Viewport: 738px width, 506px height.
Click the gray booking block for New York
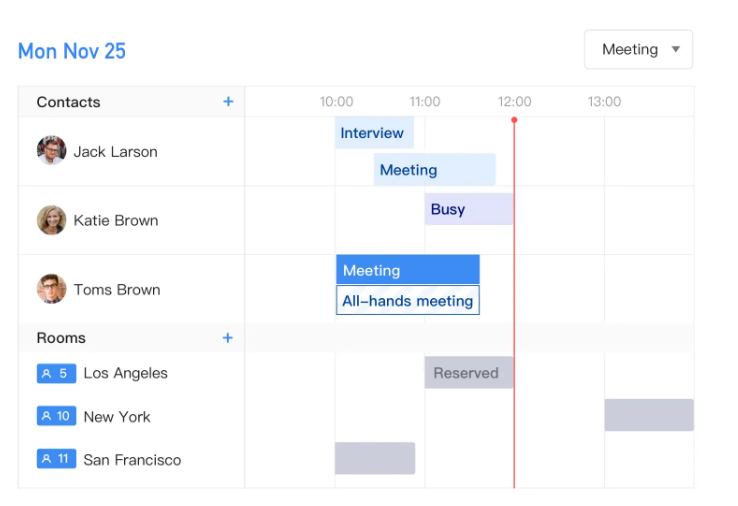(648, 415)
